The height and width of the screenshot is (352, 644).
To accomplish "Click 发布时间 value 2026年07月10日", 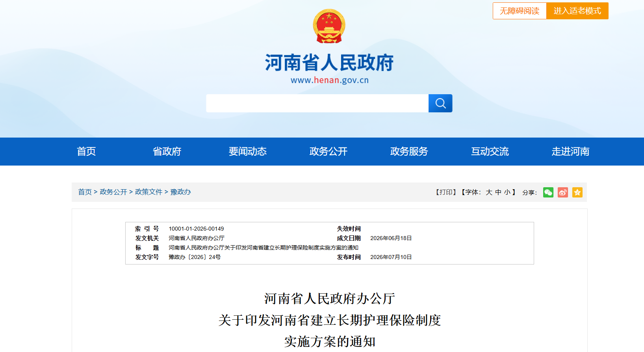I will (x=391, y=257).
